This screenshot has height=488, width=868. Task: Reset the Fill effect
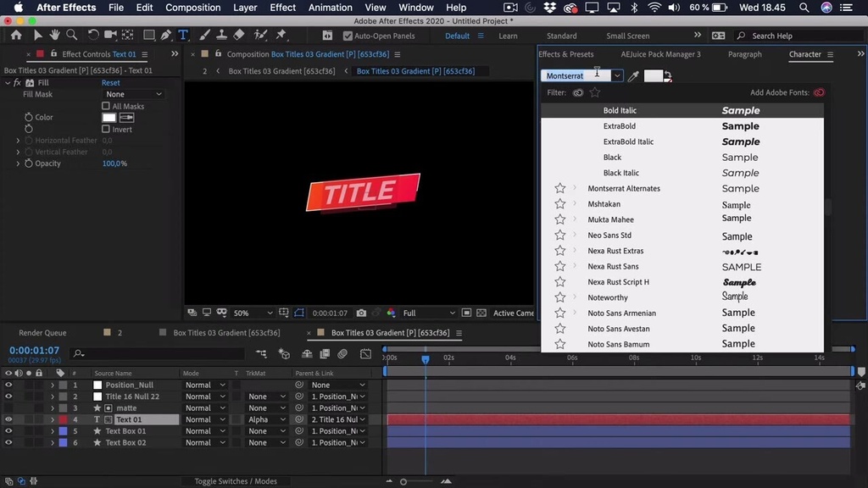[111, 83]
